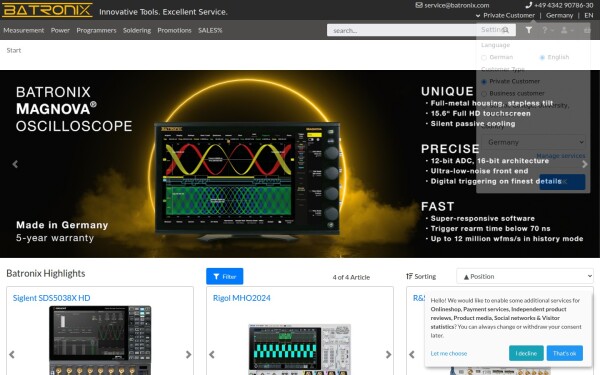Advance to next banner slide

click(x=585, y=164)
